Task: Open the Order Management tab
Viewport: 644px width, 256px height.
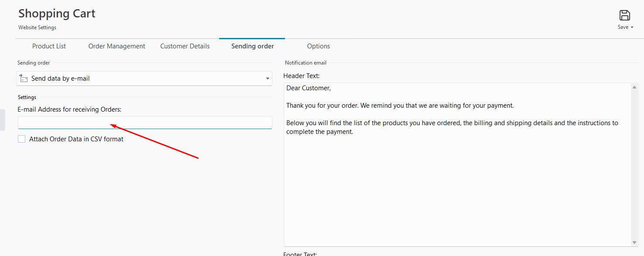Action: coord(117,46)
